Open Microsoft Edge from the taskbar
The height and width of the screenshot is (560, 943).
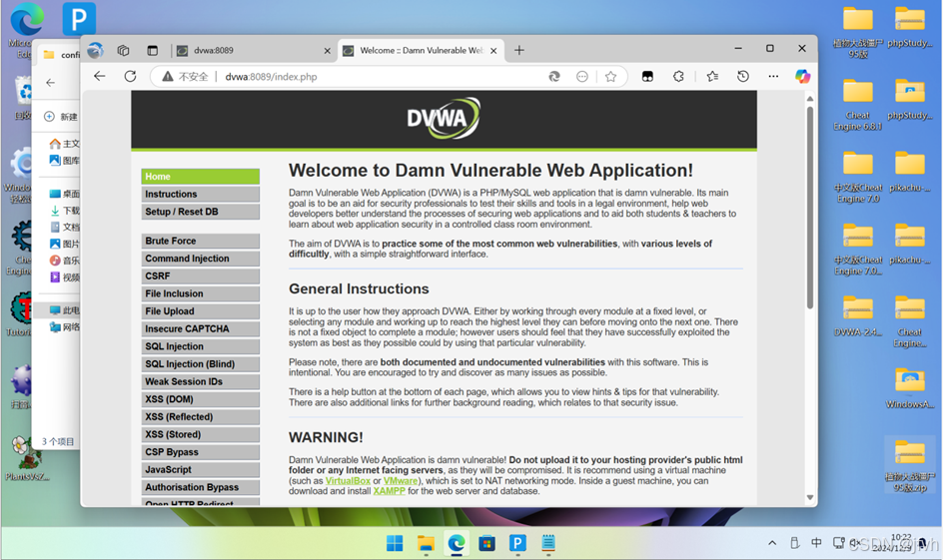click(457, 544)
